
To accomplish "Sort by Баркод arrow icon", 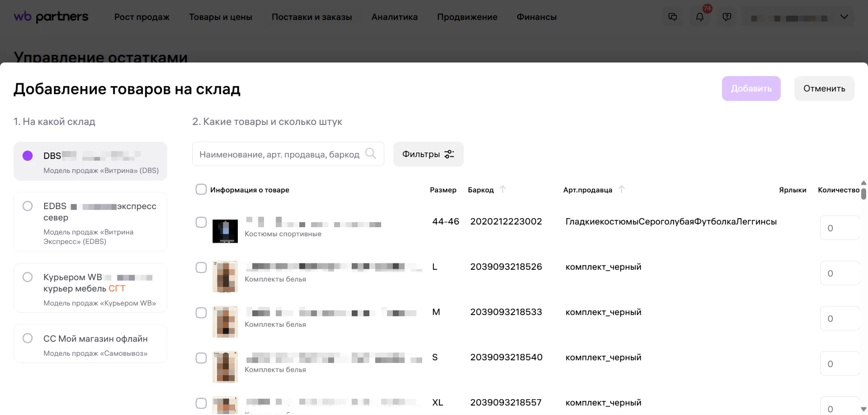I will pos(503,190).
